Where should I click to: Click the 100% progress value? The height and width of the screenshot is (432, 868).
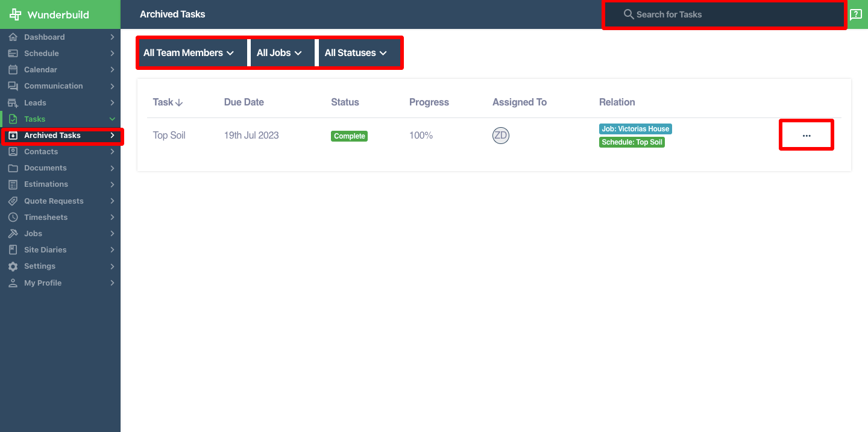pyautogui.click(x=421, y=136)
